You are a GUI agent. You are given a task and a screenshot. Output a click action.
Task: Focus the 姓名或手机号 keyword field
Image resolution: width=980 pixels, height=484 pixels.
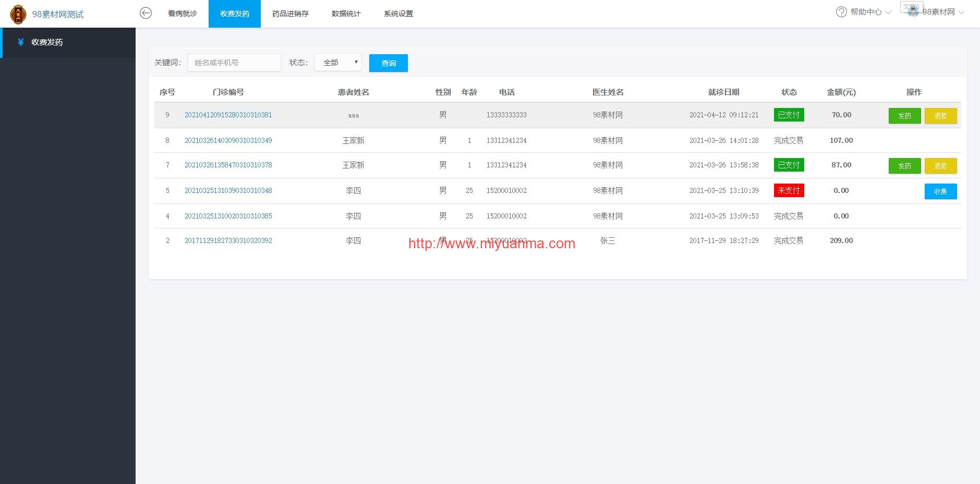pos(234,63)
